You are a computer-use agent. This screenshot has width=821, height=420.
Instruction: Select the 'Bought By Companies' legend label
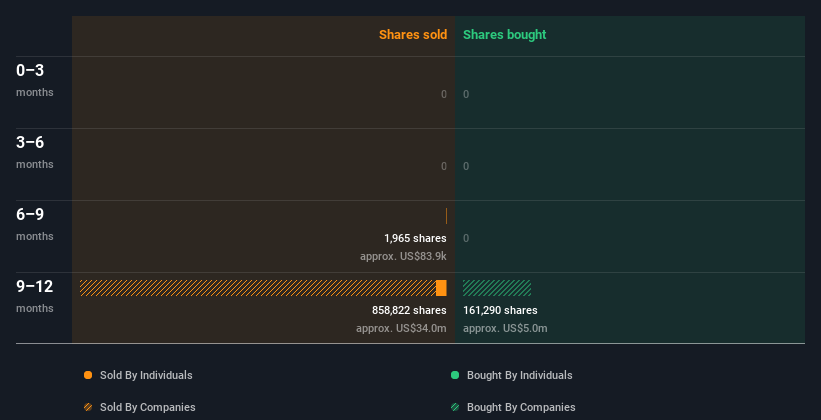521,407
